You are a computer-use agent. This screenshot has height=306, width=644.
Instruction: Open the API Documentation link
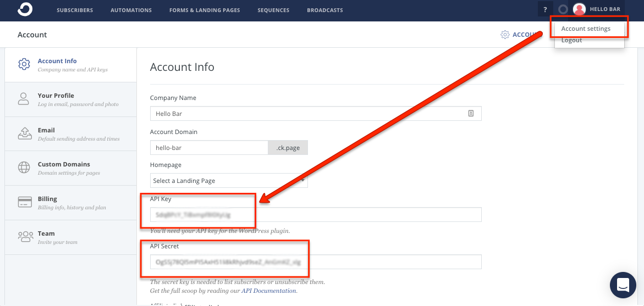(x=268, y=291)
